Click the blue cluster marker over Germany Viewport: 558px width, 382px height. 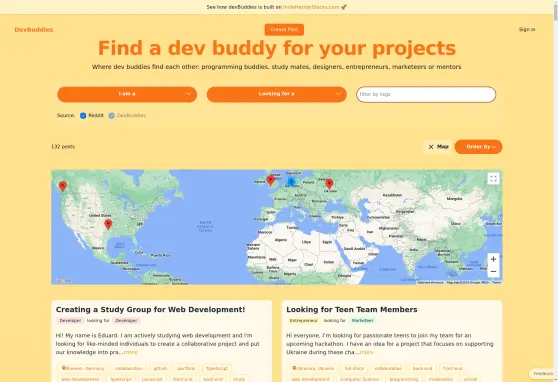coord(291,182)
